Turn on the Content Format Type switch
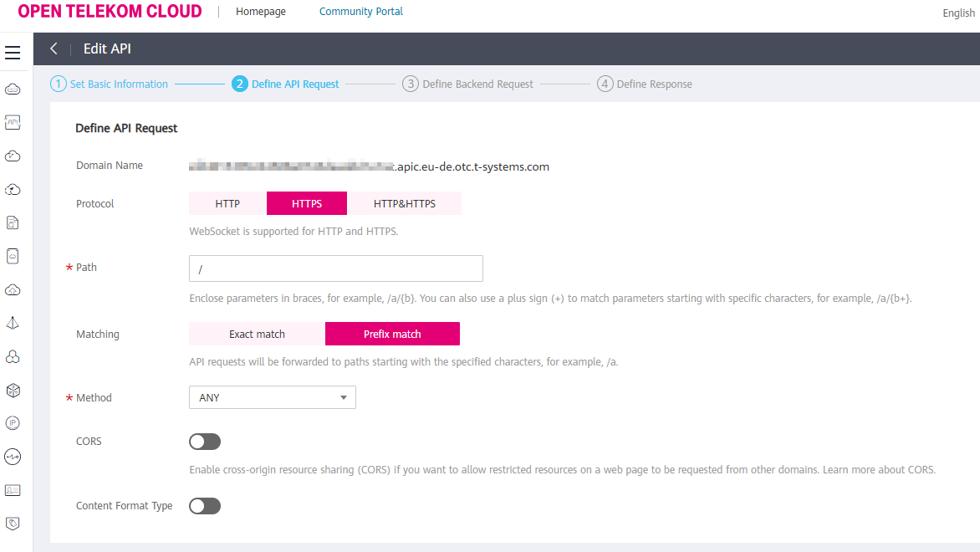 (205, 505)
